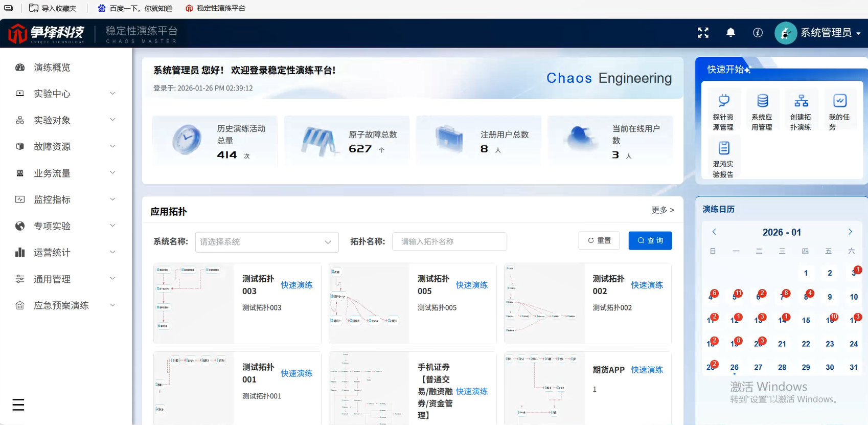This screenshot has height=425, width=868.
Task: Go to next month in calendar
Action: coord(850,232)
